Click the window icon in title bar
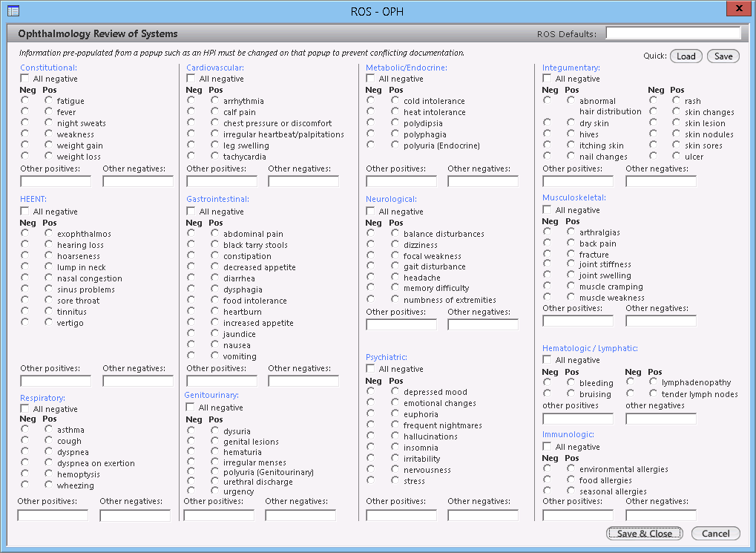 point(13,10)
